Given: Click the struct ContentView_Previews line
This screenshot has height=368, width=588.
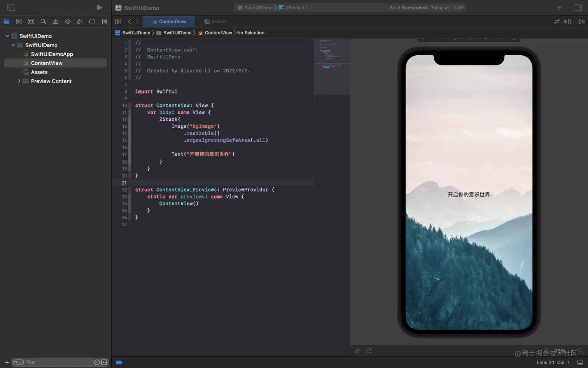Looking at the screenshot, I should point(205,190).
